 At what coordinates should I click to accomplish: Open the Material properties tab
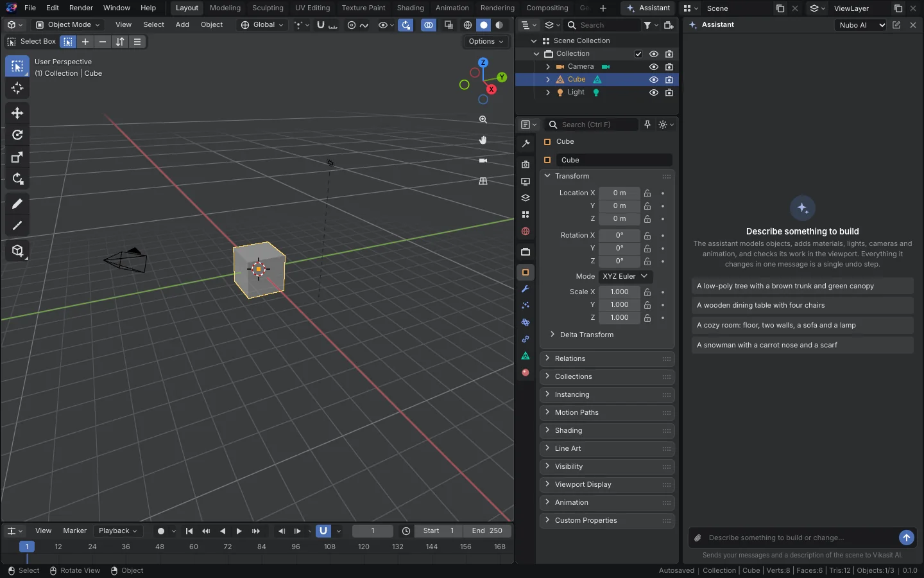pos(526,372)
